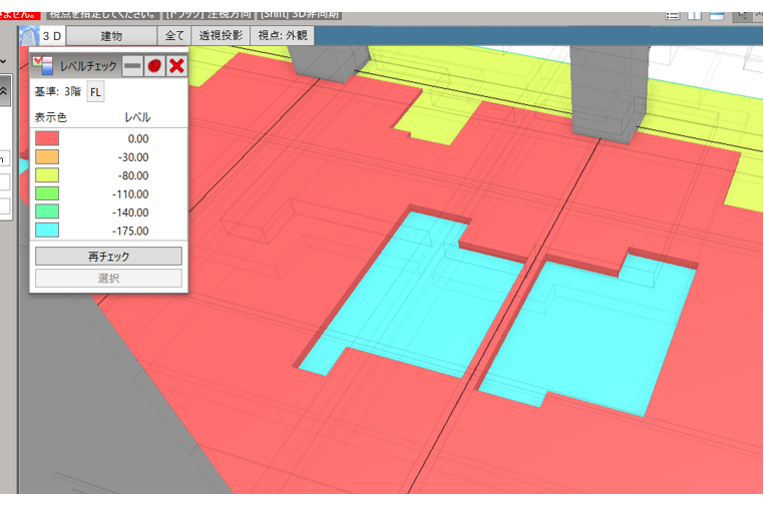This screenshot has height=505, width=764.
Task: Select the 視点: 外観 viewpoint tab
Action: 283,36
